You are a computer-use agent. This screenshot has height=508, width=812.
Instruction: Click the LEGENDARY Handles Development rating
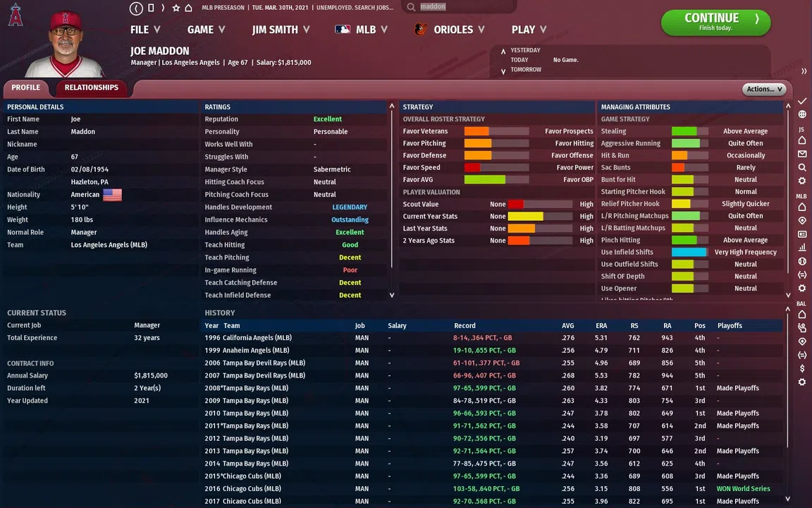(350, 207)
